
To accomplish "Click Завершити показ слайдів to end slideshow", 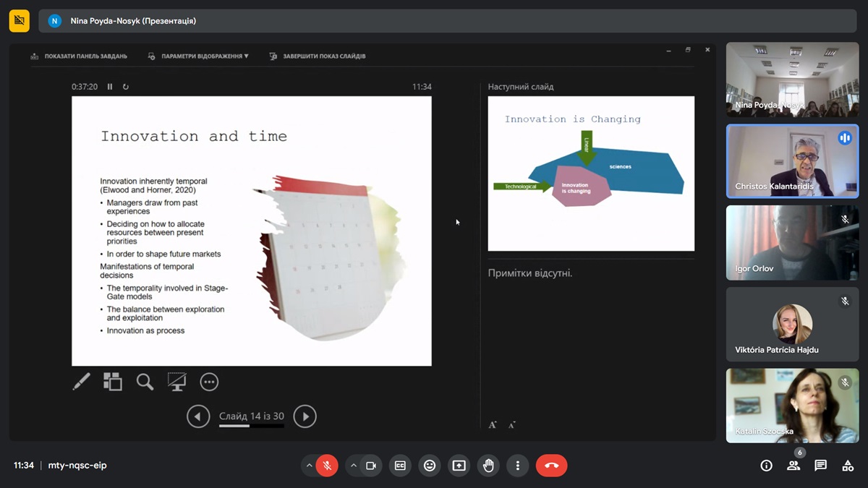I will pyautogui.click(x=318, y=56).
